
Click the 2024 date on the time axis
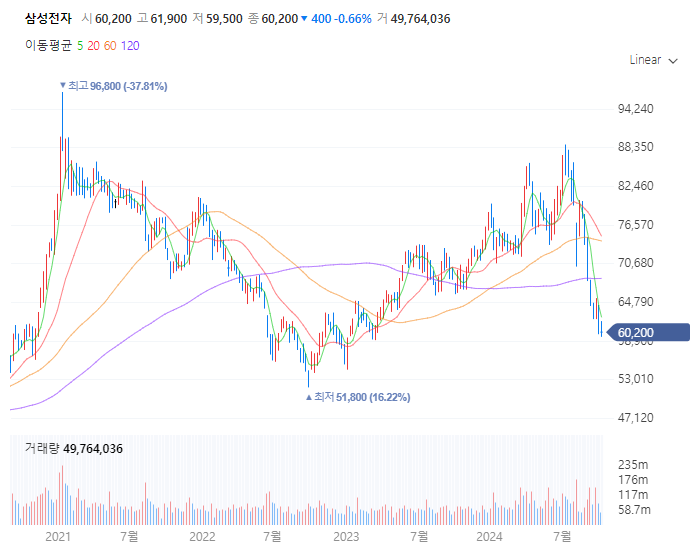[x=490, y=538]
